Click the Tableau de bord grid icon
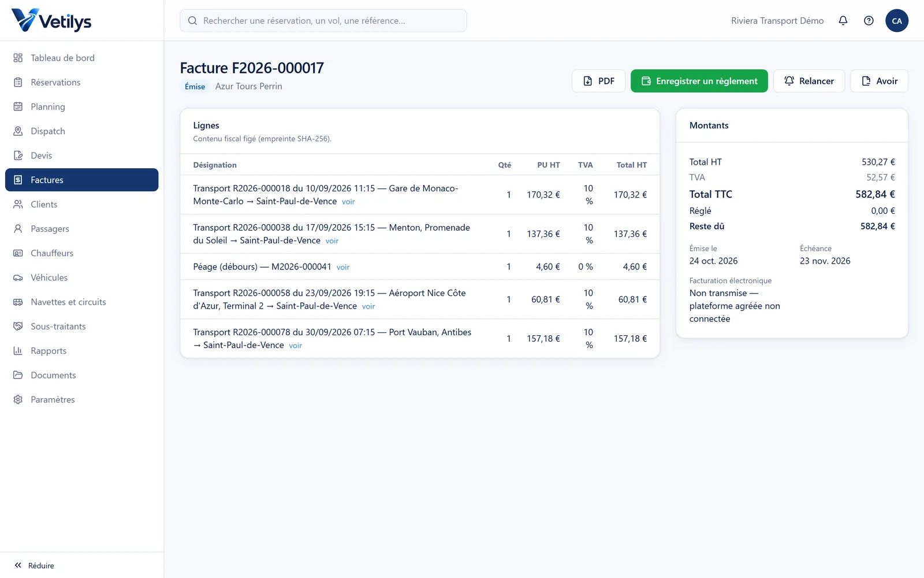 point(18,58)
